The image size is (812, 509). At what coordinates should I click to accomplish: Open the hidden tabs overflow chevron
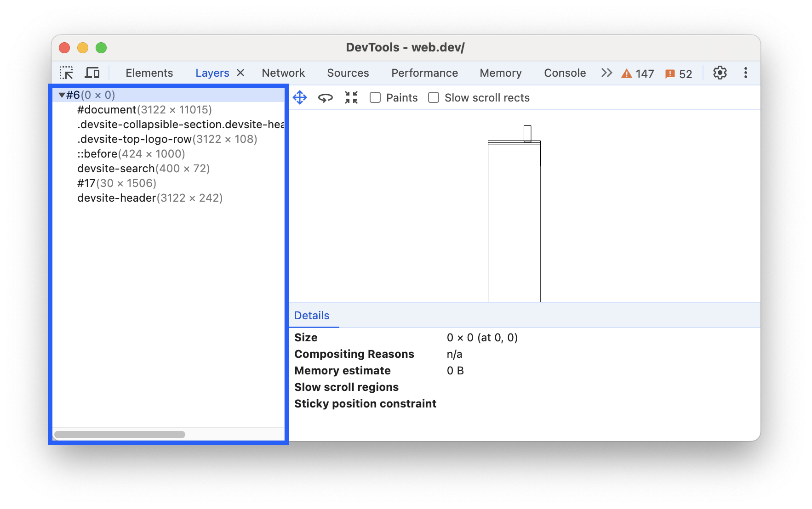[606, 73]
